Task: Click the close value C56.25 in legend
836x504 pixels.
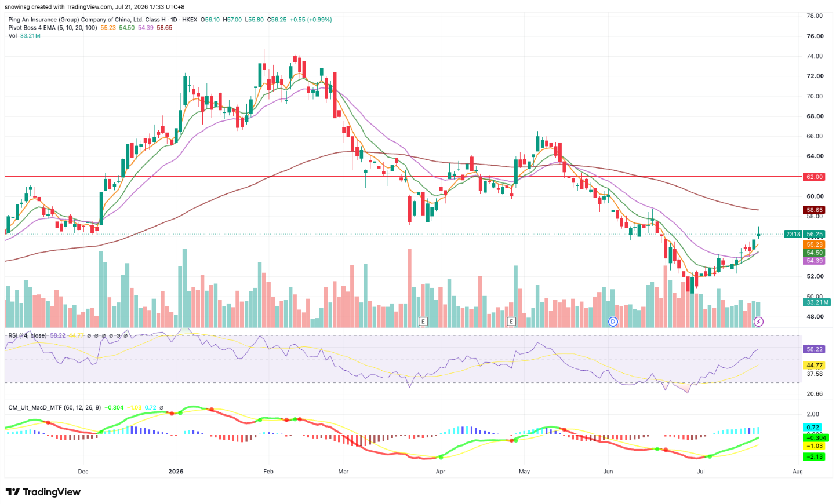Action: [x=277, y=20]
